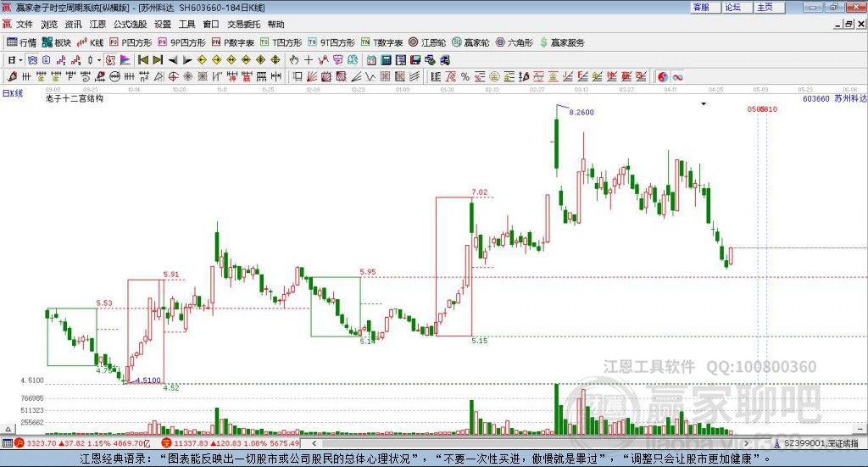Jump to first bar with skip-to-start icon

[x=143, y=60]
